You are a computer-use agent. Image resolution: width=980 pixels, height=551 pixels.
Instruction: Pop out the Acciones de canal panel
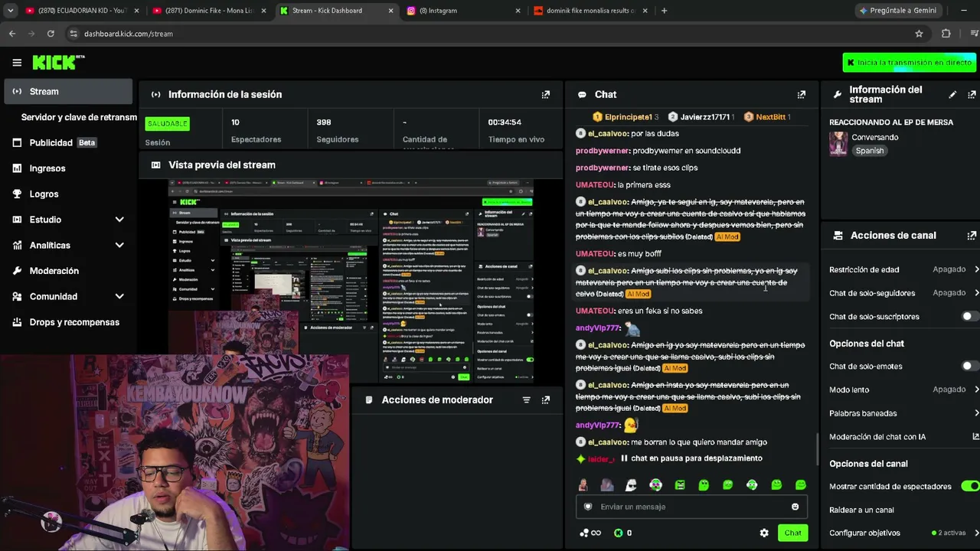click(972, 235)
